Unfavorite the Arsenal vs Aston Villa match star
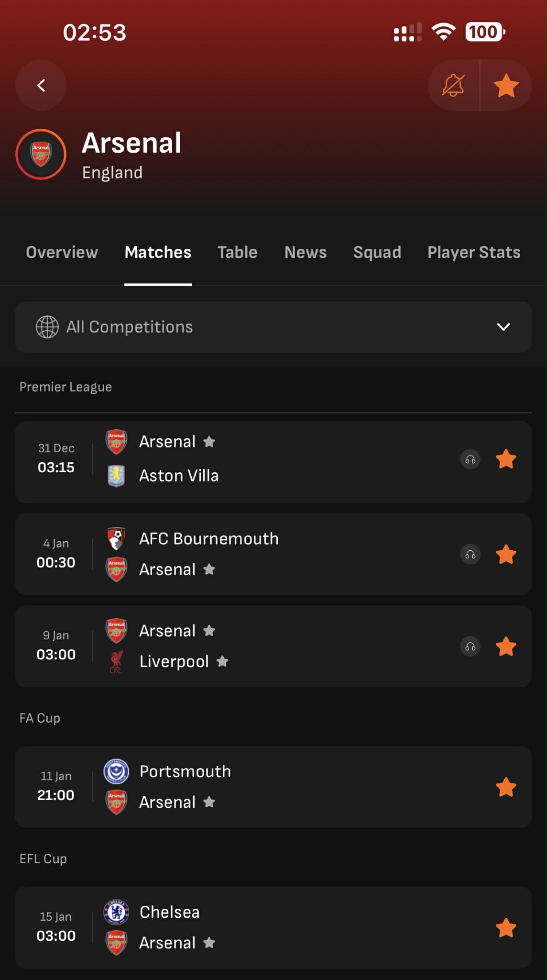 pyautogui.click(x=506, y=460)
